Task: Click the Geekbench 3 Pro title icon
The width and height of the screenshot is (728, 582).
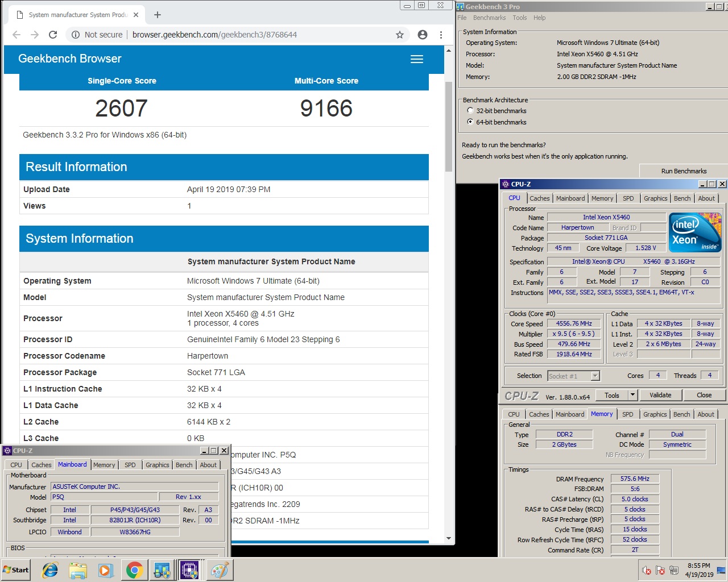Action: pyautogui.click(x=461, y=6)
